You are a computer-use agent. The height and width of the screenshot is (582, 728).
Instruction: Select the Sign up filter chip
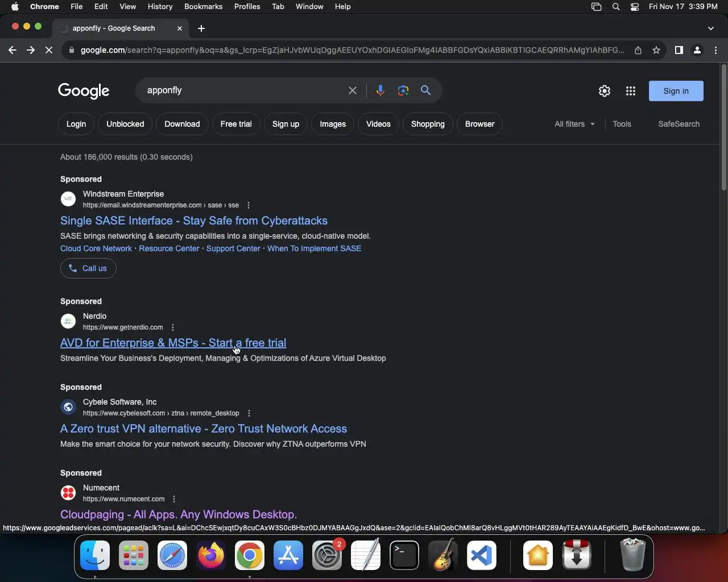click(x=286, y=124)
